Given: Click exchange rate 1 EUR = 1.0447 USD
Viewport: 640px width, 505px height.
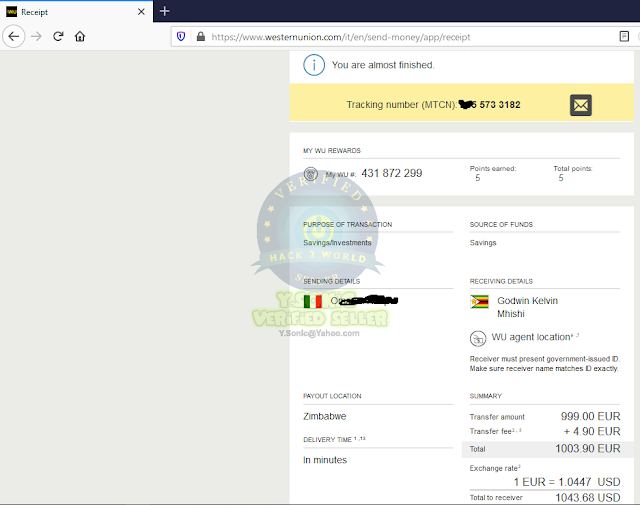Looking at the screenshot, I should tap(567, 482).
